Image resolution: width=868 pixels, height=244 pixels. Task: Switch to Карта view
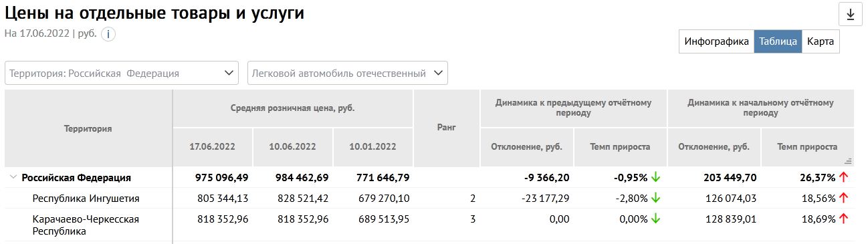click(820, 41)
